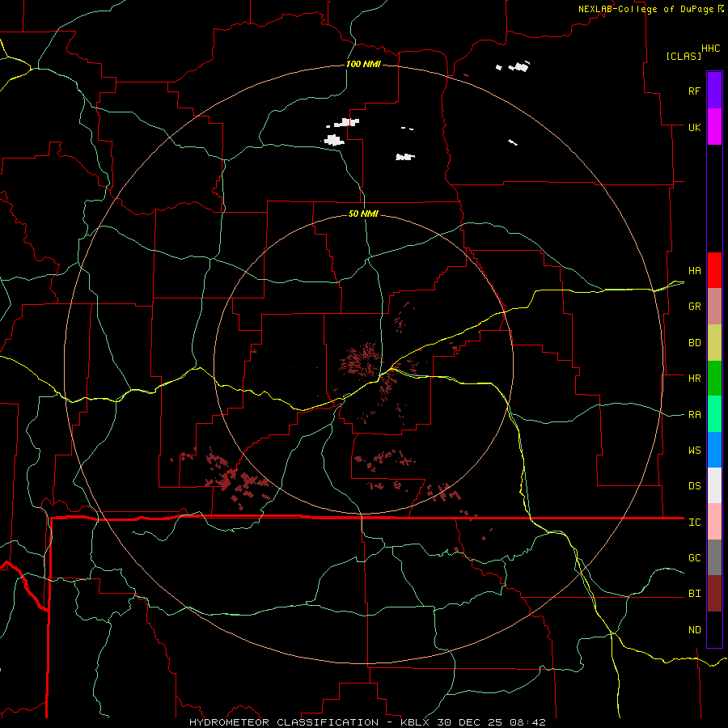Screen dimensions: 728x728
Task: Click the "RF" legend label
Action: 694,91
